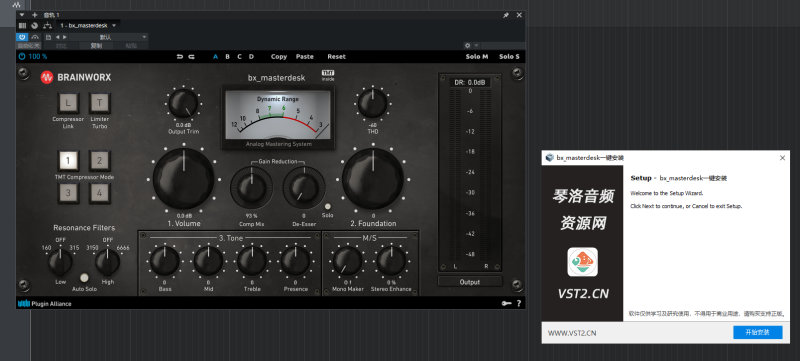Toggle bx_masterdesk power icon beside 100 %
This screenshot has height=361, width=800.
(22, 57)
